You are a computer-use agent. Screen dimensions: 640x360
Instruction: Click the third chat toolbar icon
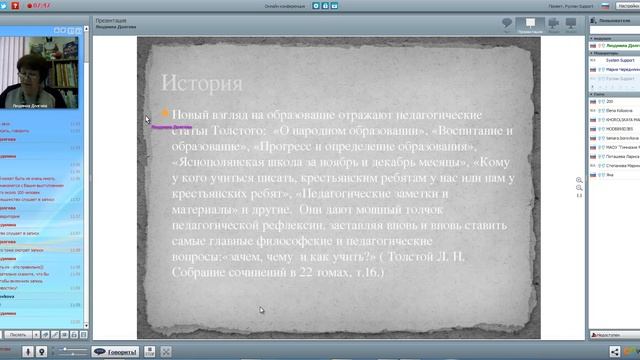coord(64,335)
